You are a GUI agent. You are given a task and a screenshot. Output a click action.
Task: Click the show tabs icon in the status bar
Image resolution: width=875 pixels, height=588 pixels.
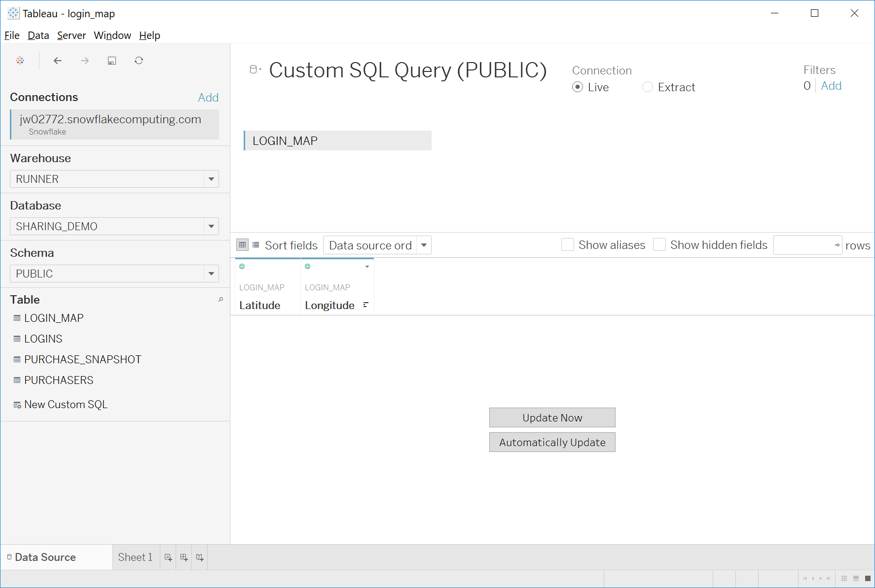pyautogui.click(x=868, y=579)
